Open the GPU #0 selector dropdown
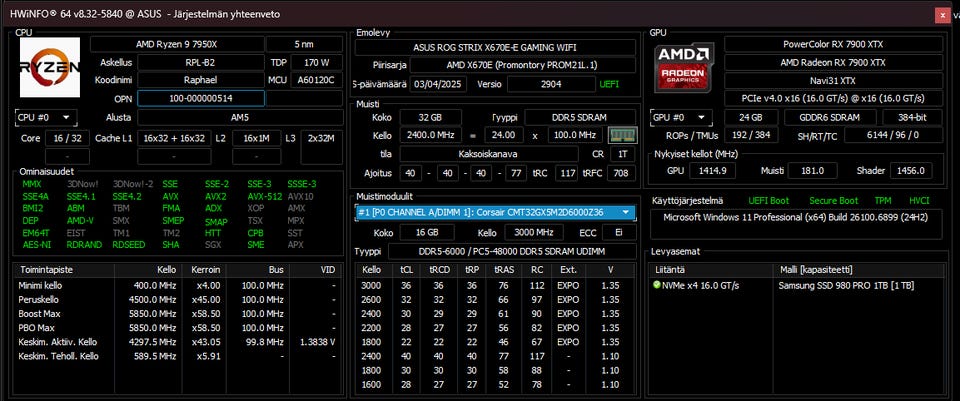 [x=682, y=118]
